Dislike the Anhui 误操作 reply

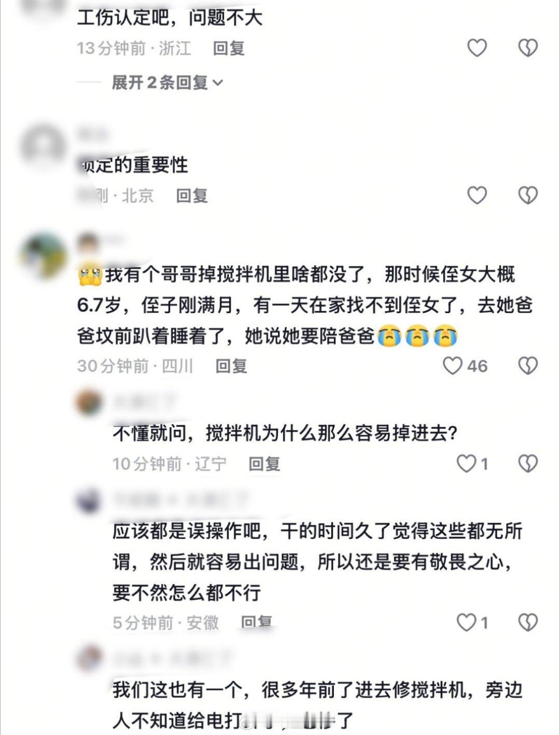pos(528,622)
